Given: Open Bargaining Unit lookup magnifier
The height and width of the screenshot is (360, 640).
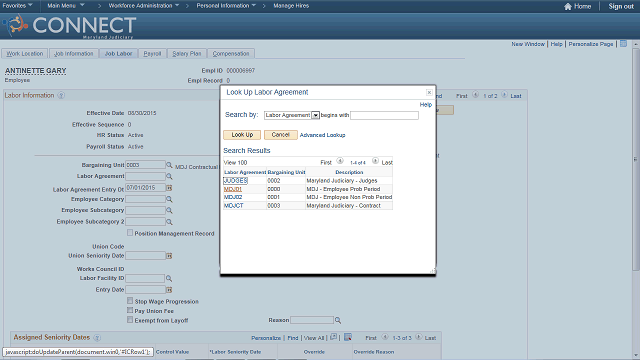Looking at the screenshot, I should click(169, 165).
